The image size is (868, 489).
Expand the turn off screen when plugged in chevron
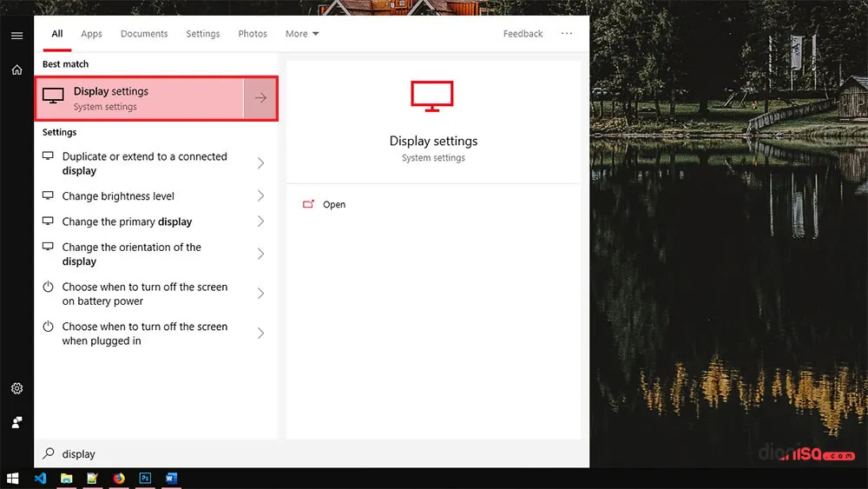point(260,333)
